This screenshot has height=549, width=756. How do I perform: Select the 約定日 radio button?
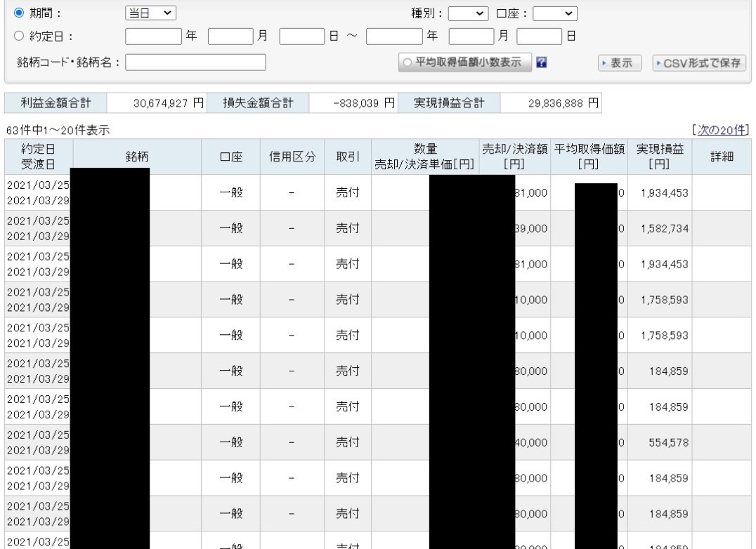coord(19,36)
